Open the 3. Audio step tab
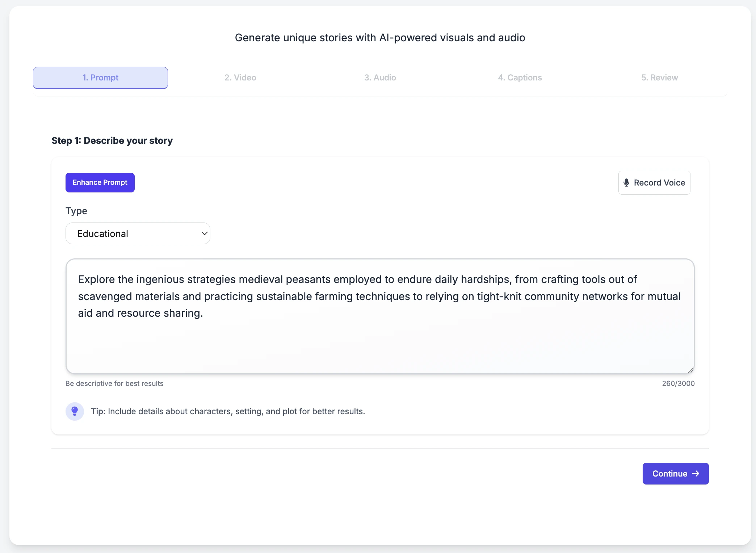Screen dimensions: 756x553 (x=380, y=78)
